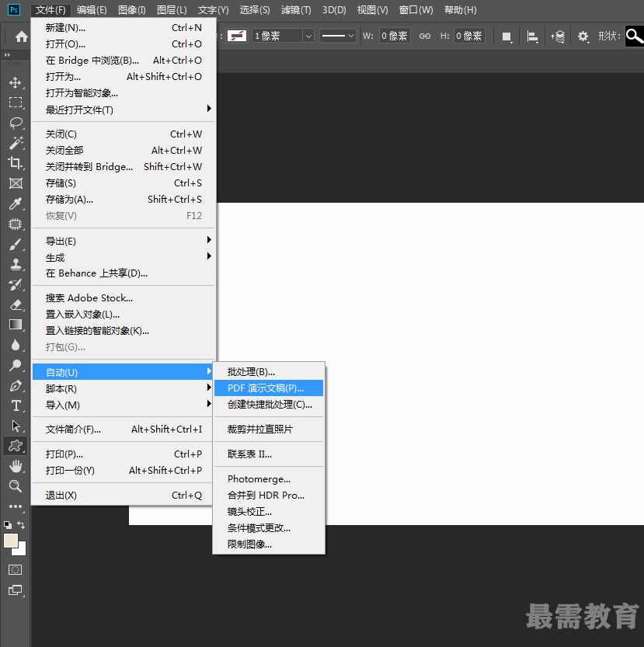644x647 pixels.
Task: Select the Clone Stamp tool
Action: coord(16,265)
